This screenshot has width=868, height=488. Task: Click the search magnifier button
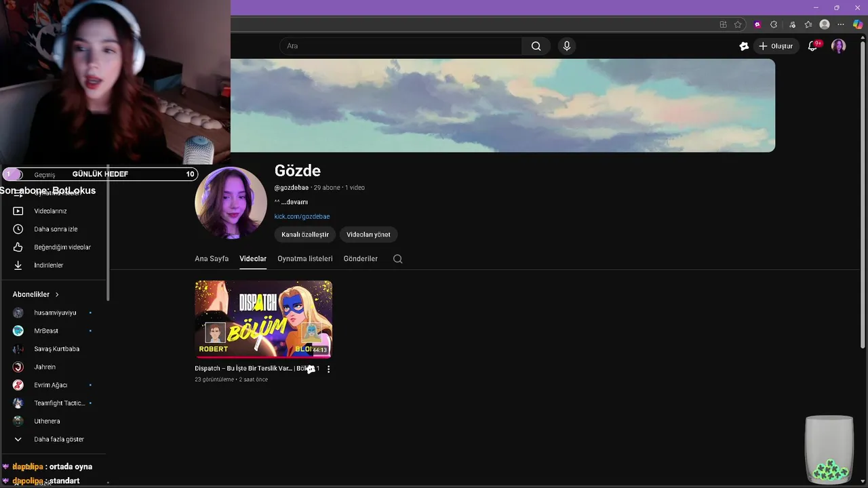(536, 46)
